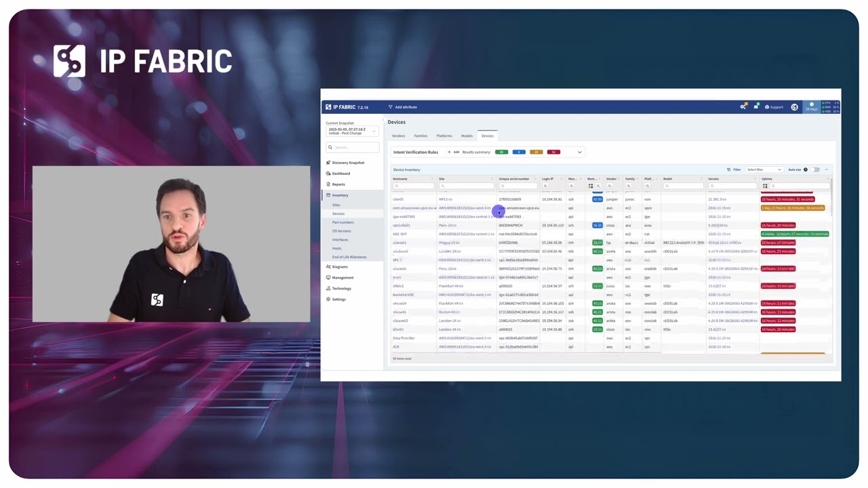This screenshot has width=868, height=488.
Task: Select Hosts under Inventory
Action: pyautogui.click(x=337, y=248)
